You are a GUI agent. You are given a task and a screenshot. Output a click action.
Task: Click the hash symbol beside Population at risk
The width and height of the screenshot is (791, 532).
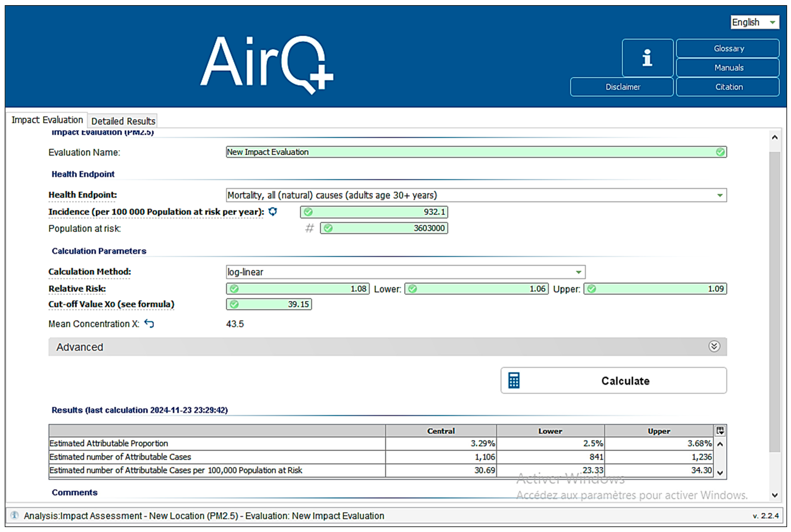(309, 228)
